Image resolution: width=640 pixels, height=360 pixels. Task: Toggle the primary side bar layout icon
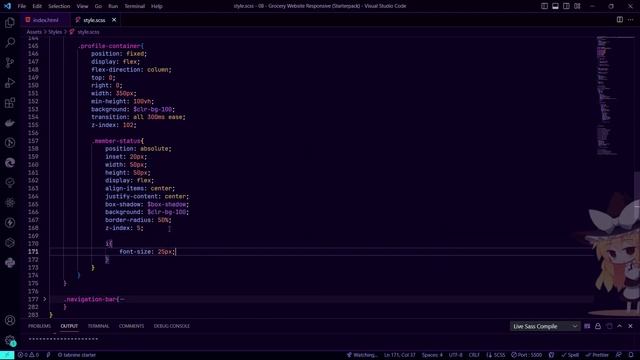tap(544, 6)
